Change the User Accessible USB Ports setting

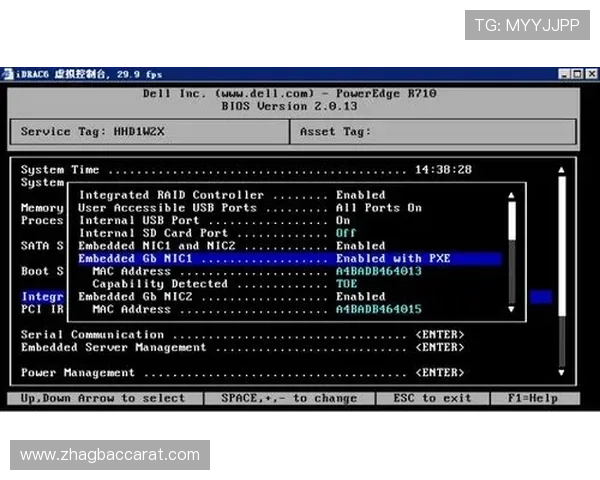(378, 208)
